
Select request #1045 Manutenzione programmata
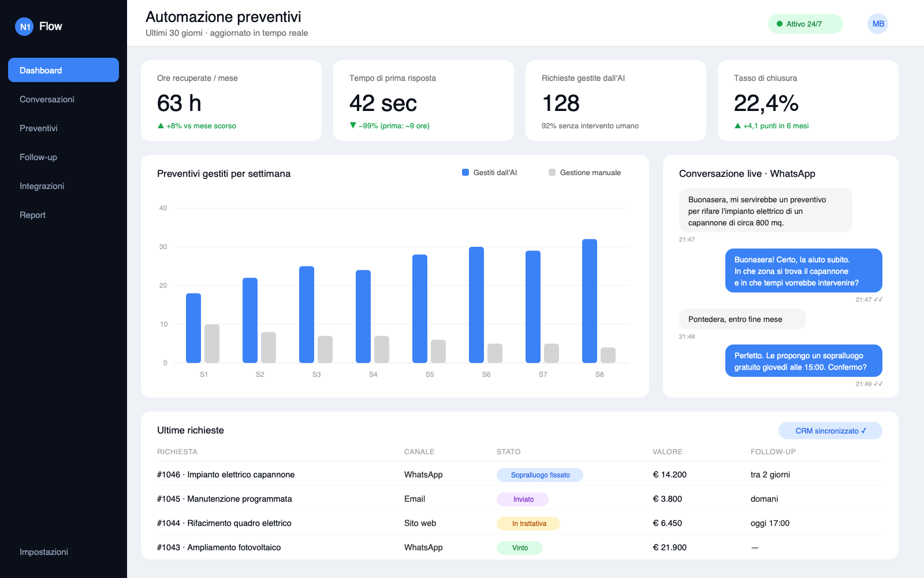520,499
